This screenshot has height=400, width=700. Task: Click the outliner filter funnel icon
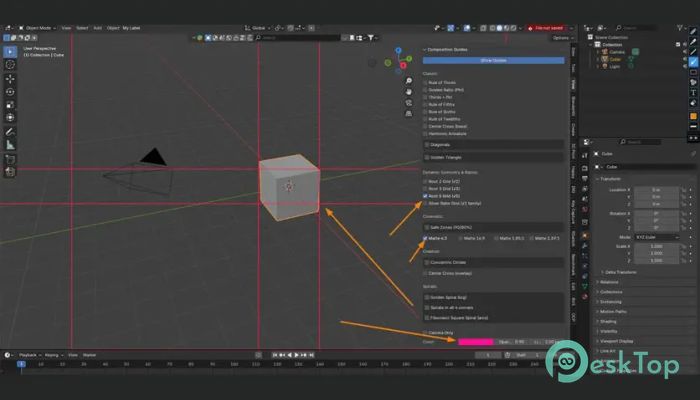680,28
